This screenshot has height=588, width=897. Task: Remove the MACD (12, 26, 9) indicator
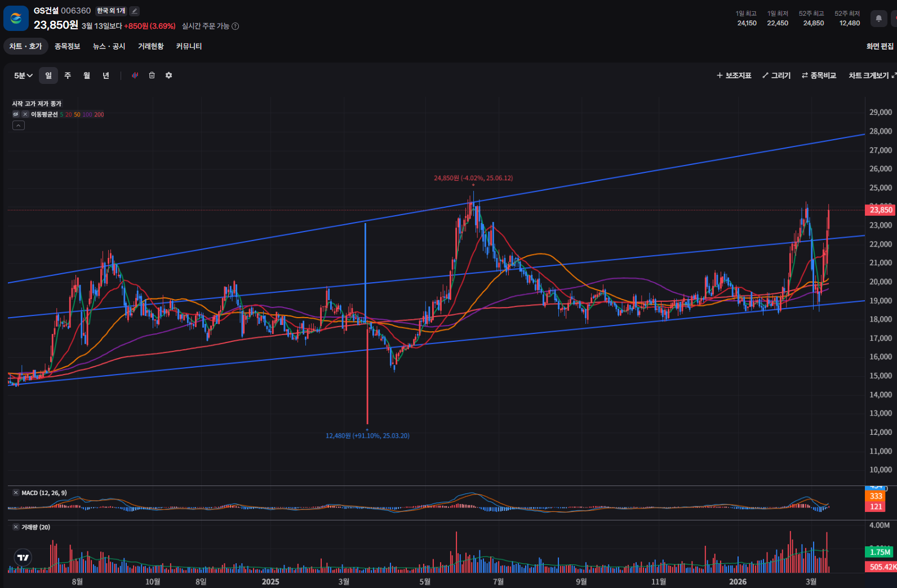click(16, 493)
